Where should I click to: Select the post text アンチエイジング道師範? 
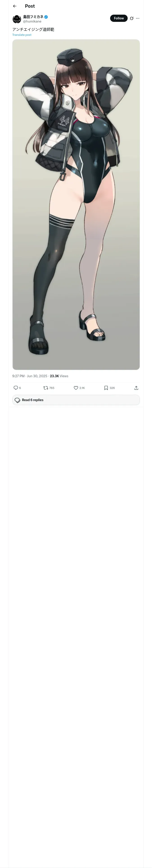point(33,29)
